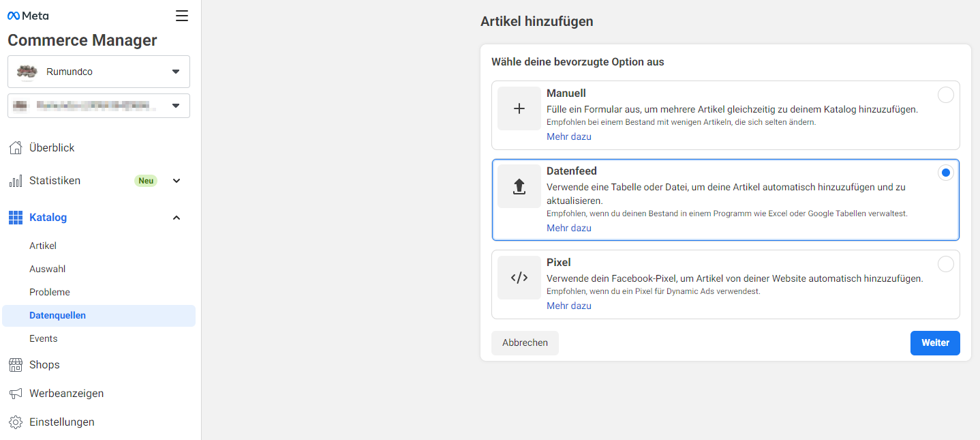Click the plus icon beside Manuell

[x=519, y=108]
